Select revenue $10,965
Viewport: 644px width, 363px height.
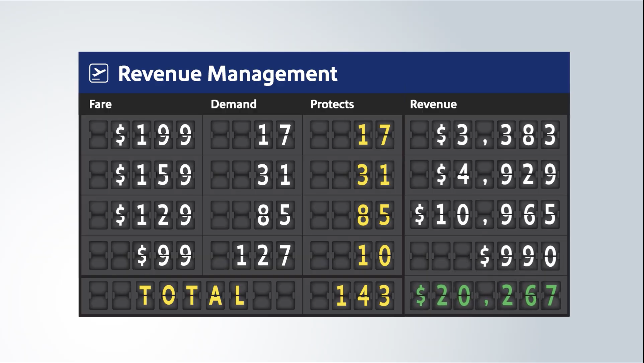(485, 215)
